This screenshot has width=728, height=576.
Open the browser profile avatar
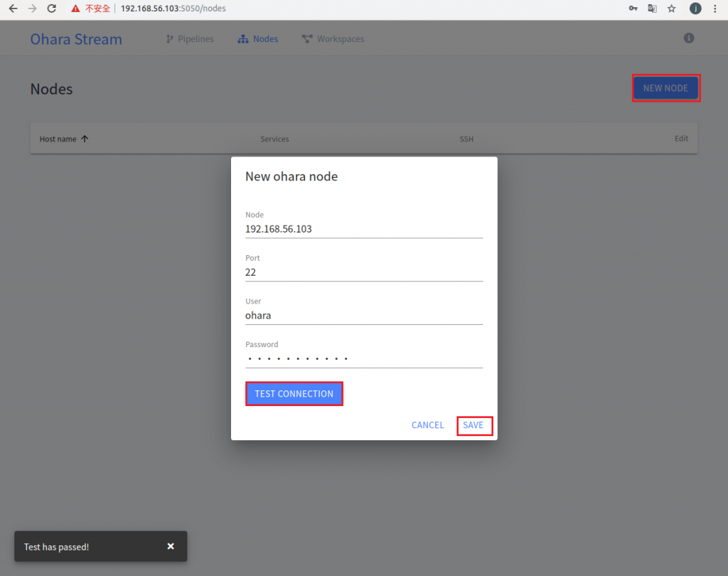point(695,9)
